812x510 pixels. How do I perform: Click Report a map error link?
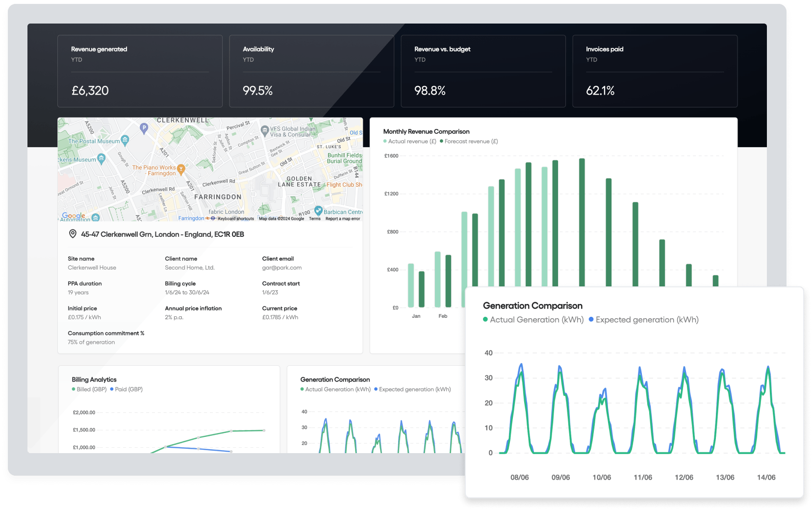(343, 219)
